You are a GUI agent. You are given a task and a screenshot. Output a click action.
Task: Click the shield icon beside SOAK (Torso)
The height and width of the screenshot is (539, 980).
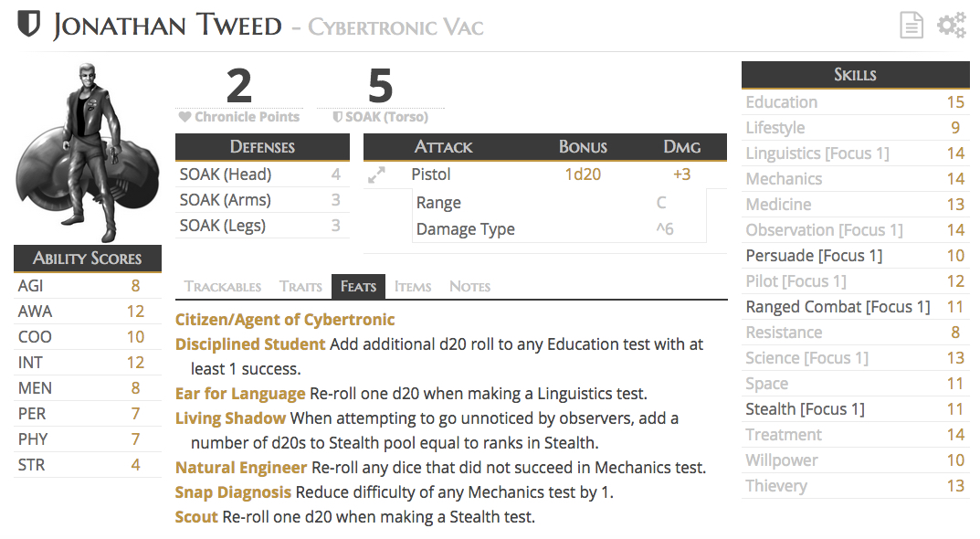338,117
